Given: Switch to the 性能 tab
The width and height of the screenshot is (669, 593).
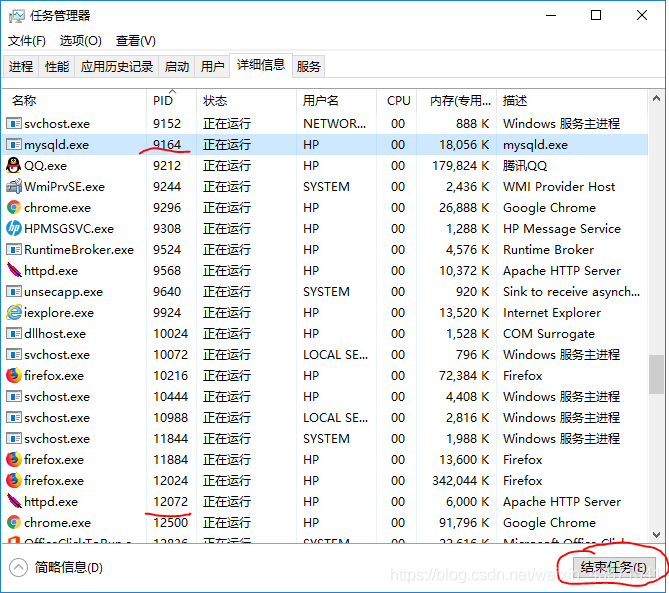Looking at the screenshot, I should click(x=57, y=67).
